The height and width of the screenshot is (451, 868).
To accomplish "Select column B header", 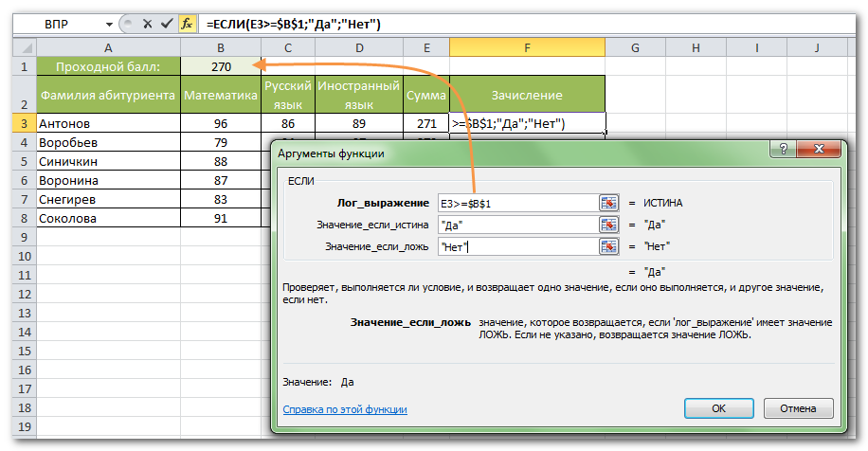I will (221, 47).
